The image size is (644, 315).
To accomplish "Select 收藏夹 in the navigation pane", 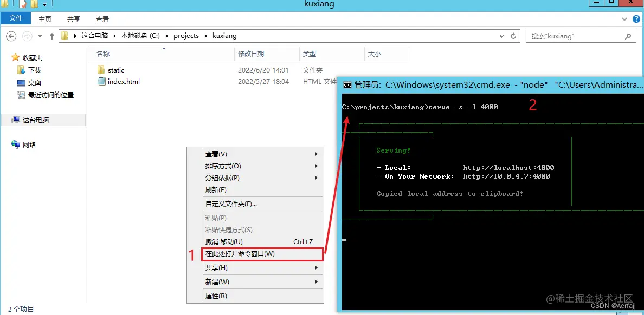I will (x=33, y=58).
